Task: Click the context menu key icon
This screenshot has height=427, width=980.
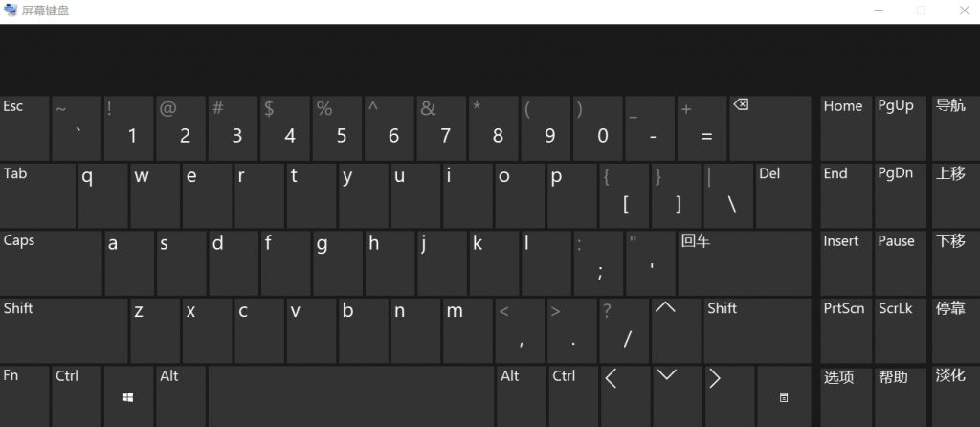Action: pos(783,397)
